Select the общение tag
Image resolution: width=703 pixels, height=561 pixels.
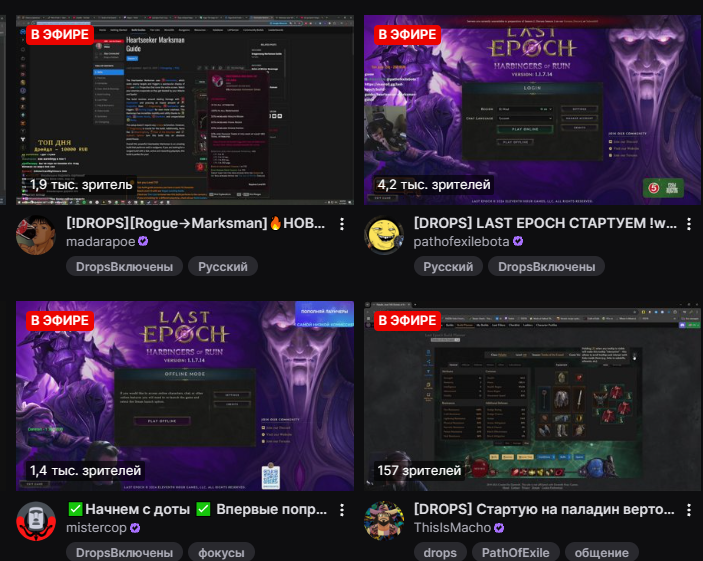[602, 552]
